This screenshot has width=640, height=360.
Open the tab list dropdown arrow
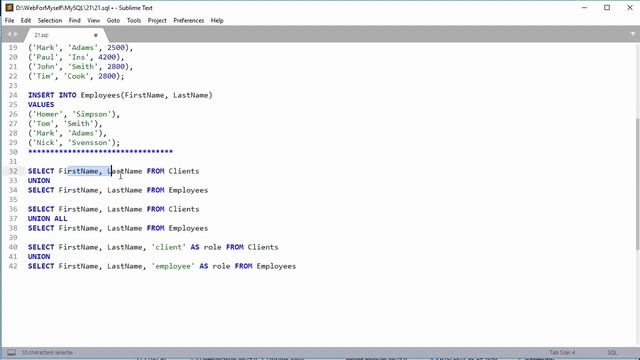(633, 34)
